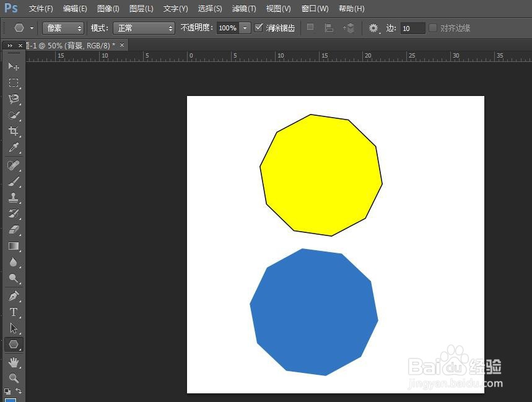Open tool preset picker arrow
Viewport: 532px width, 402px height.
pos(32,28)
